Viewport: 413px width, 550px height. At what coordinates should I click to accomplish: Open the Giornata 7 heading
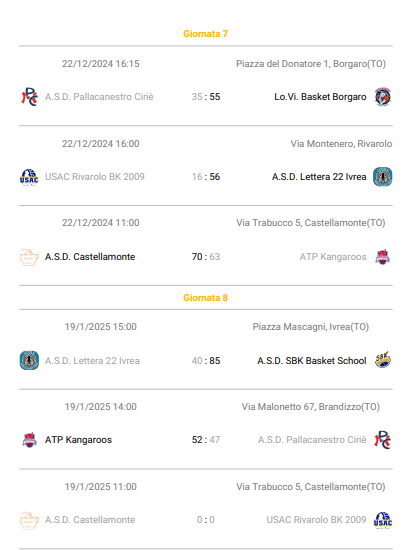tap(206, 34)
